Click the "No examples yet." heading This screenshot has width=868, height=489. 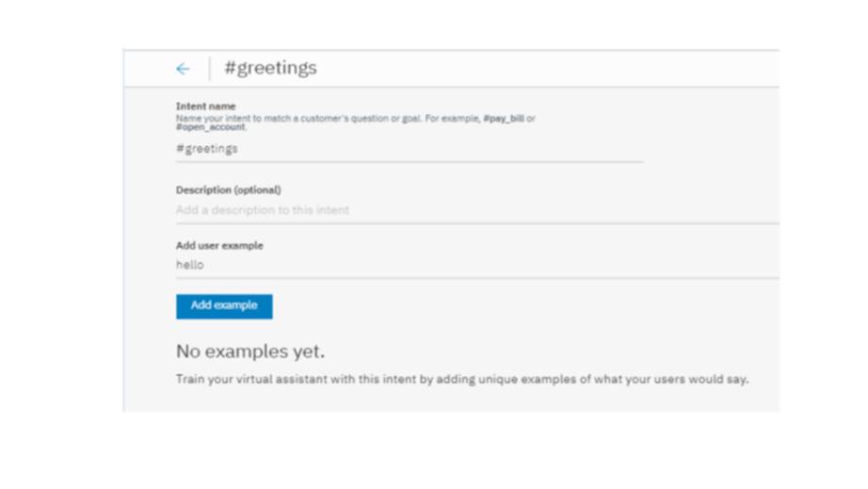pyautogui.click(x=249, y=351)
